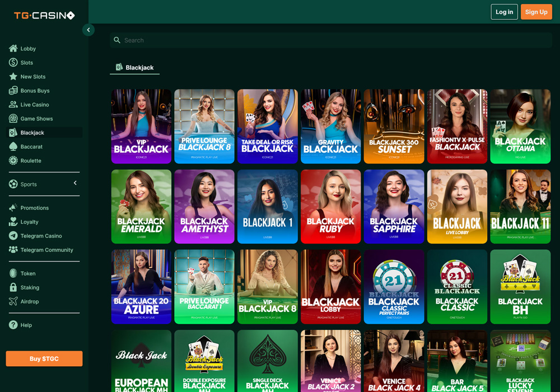The width and height of the screenshot is (560, 392).
Task: Open the Blackjack BH game
Action: pos(520,287)
